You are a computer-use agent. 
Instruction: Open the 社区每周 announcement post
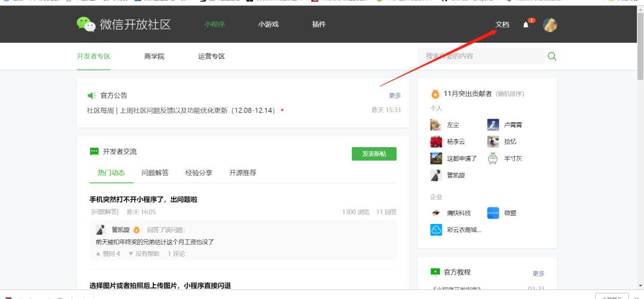pos(181,110)
